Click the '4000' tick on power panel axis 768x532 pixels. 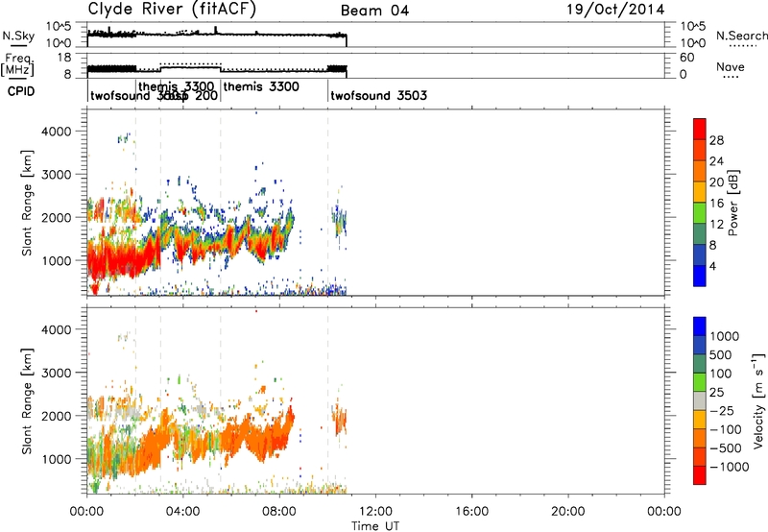click(x=57, y=132)
